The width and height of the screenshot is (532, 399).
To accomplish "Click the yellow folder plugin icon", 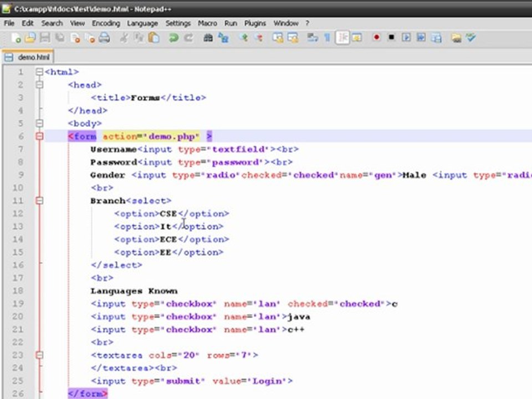I will click(456, 38).
